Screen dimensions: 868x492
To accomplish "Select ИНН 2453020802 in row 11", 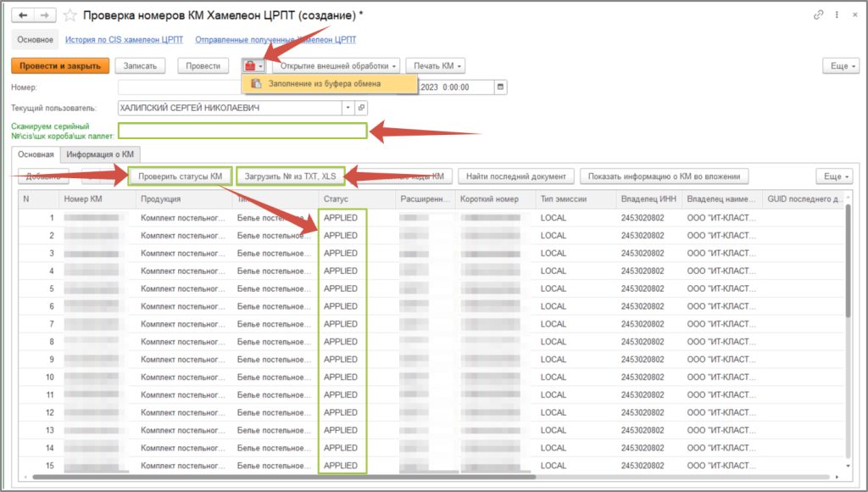I will pos(643,394).
